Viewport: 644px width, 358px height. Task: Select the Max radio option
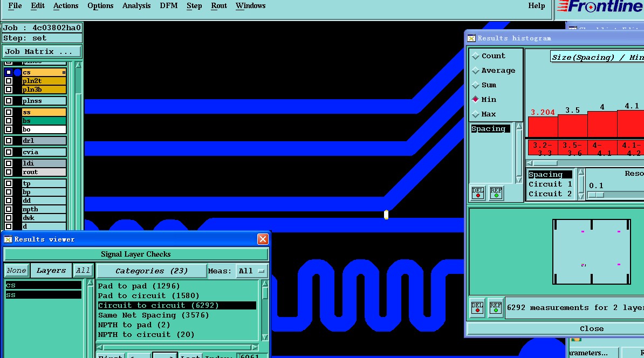point(476,114)
